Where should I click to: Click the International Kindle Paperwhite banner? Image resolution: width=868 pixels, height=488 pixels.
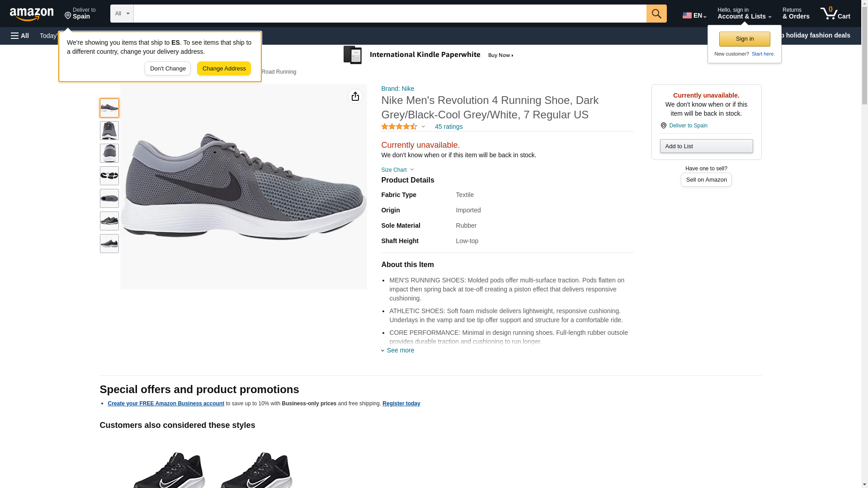pos(429,55)
